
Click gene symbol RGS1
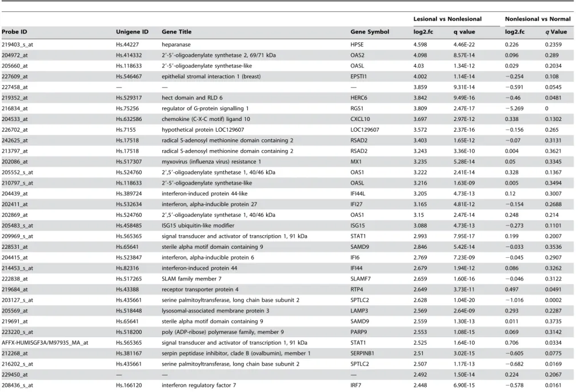(x=356, y=109)
